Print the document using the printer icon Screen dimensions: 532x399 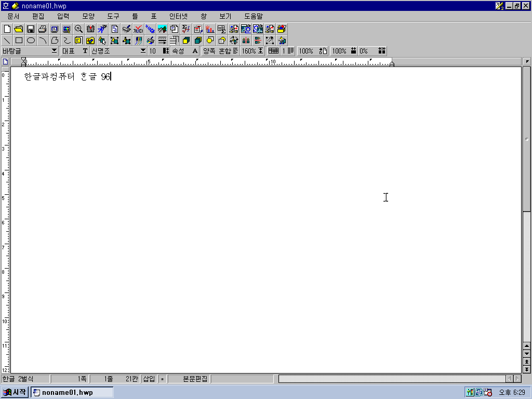pos(43,29)
